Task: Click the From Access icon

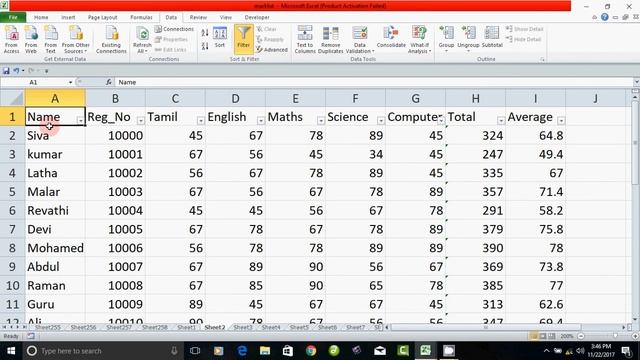Action: click(x=11, y=39)
